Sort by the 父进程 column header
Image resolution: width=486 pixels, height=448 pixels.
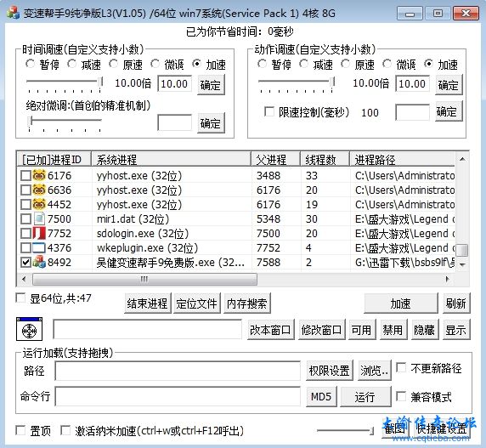pyautogui.click(x=275, y=160)
